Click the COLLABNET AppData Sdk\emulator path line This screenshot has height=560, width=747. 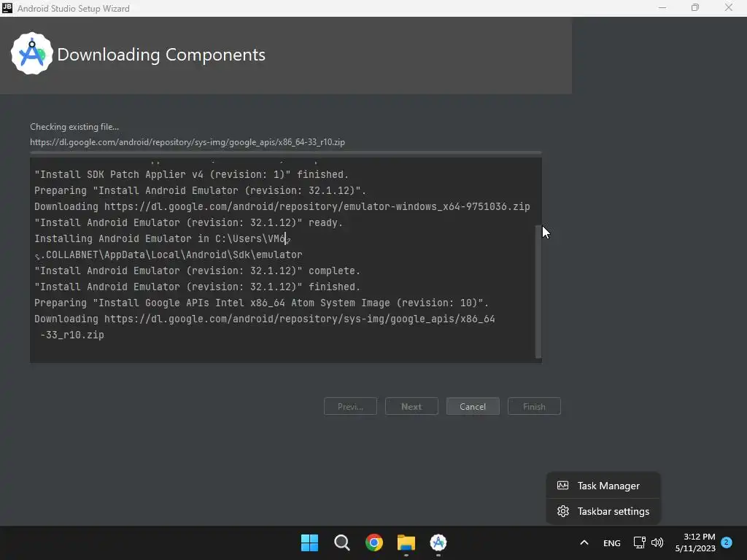point(169,254)
